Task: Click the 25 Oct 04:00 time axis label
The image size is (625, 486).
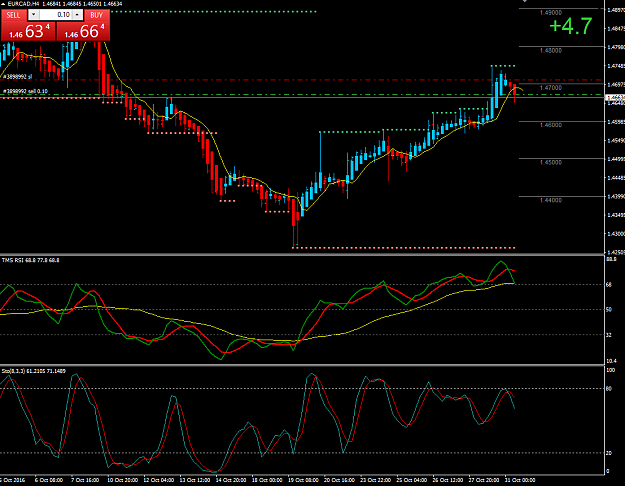Action: 411,480
